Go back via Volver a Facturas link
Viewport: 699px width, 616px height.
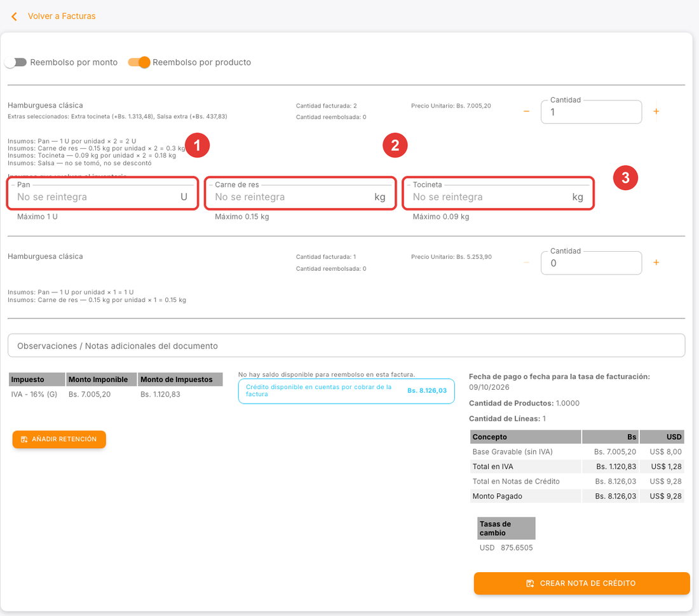(62, 16)
